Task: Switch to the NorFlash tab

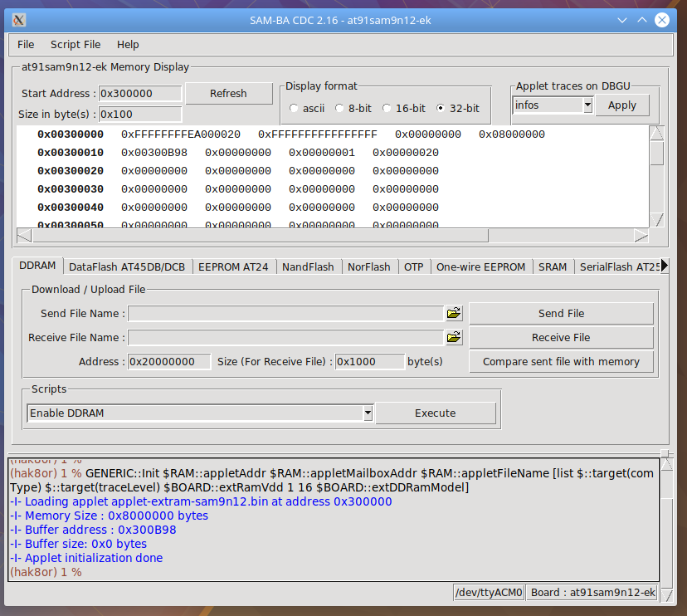Action: click(369, 267)
